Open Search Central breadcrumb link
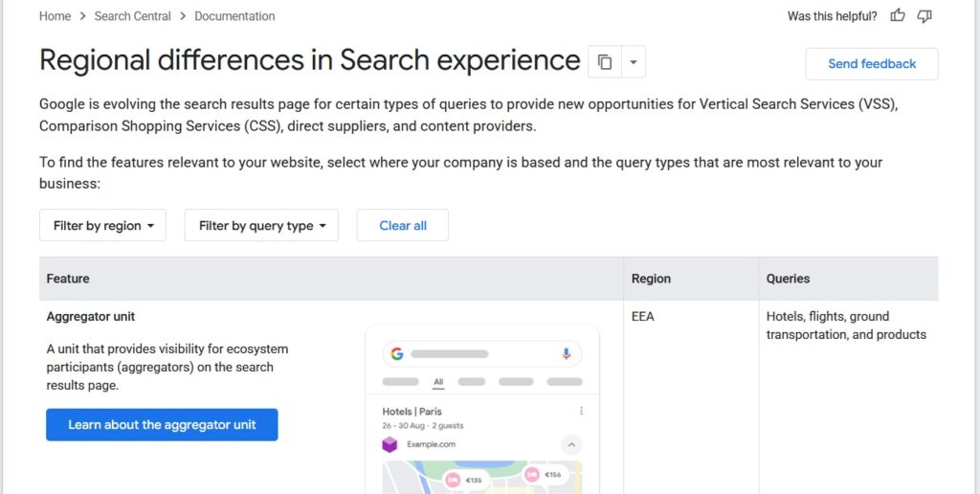Image resolution: width=980 pixels, height=494 pixels. [132, 16]
